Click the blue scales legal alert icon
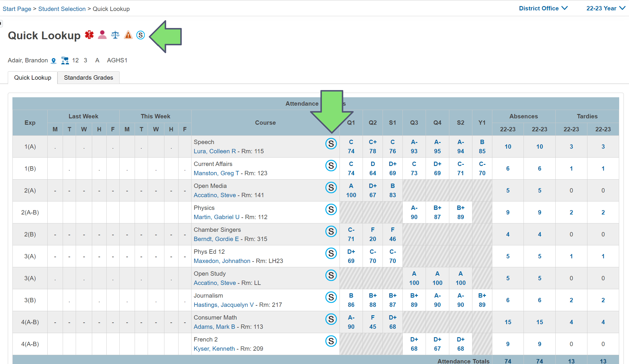Screen dimensions: 629x364 [x=115, y=35]
